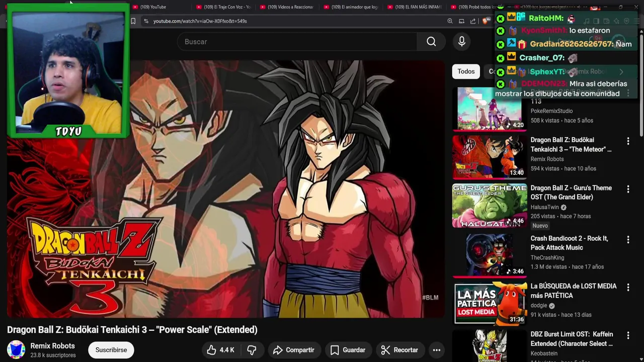Open options menu for Guru's Theme video
This screenshot has width=644, height=362.
[628, 189]
